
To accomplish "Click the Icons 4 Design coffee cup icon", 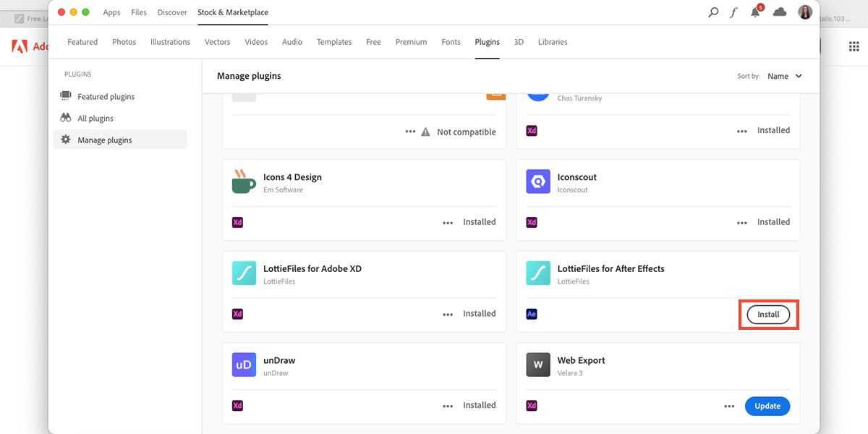I will coord(244,182).
